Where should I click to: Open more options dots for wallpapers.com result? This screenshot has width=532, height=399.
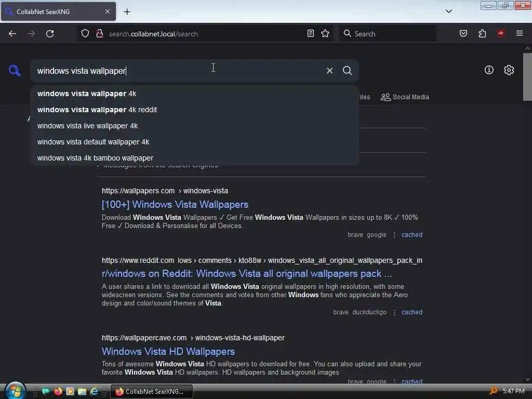tap(394, 235)
